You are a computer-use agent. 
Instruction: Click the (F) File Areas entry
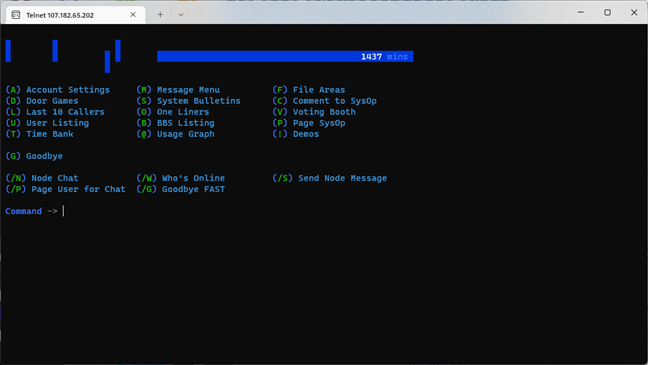pos(309,90)
